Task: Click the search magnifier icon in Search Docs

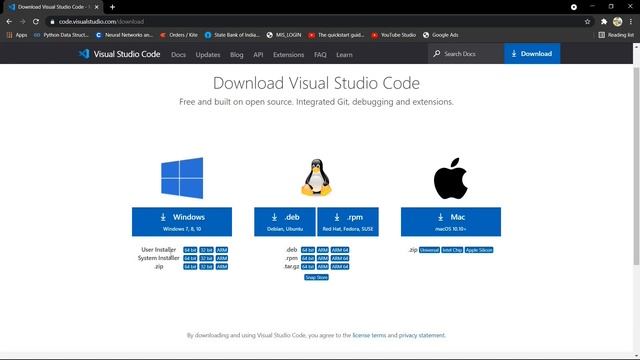Action: click(x=437, y=53)
